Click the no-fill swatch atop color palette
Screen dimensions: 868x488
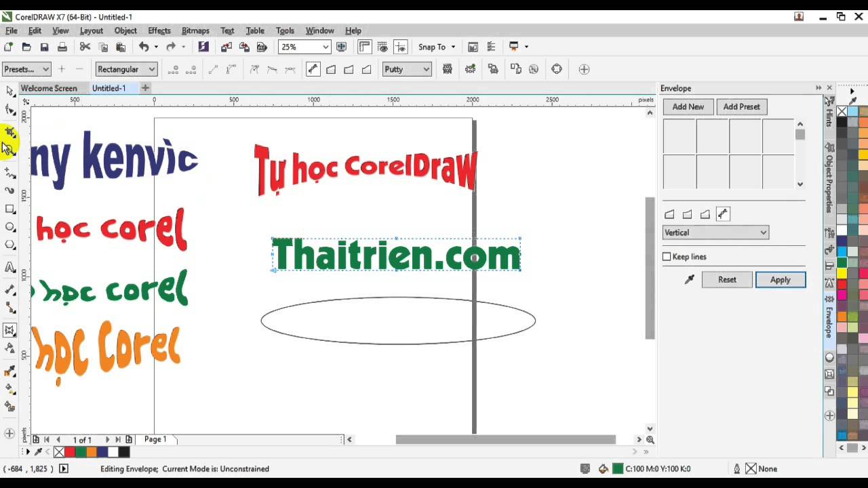pos(842,112)
